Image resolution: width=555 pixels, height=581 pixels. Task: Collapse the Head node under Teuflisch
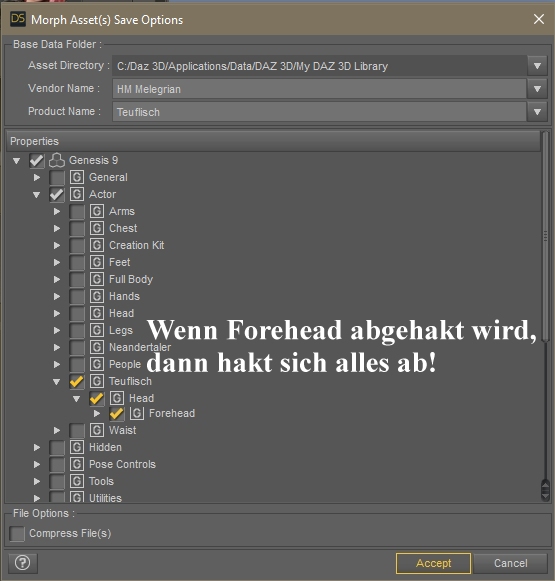point(76,399)
